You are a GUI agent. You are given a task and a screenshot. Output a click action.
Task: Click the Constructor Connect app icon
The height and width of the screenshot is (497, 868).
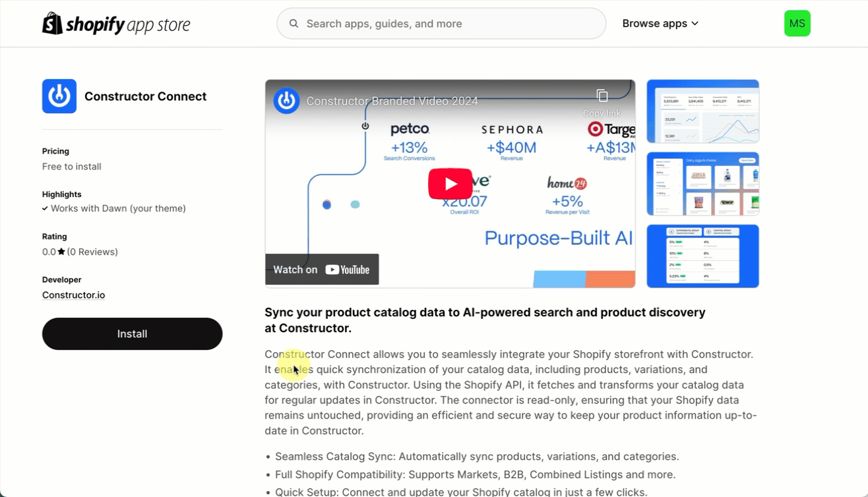59,96
